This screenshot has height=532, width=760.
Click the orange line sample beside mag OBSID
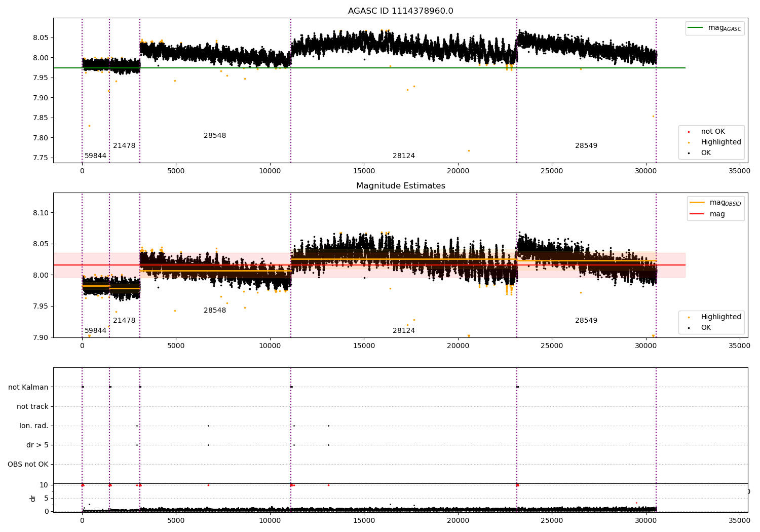point(697,203)
